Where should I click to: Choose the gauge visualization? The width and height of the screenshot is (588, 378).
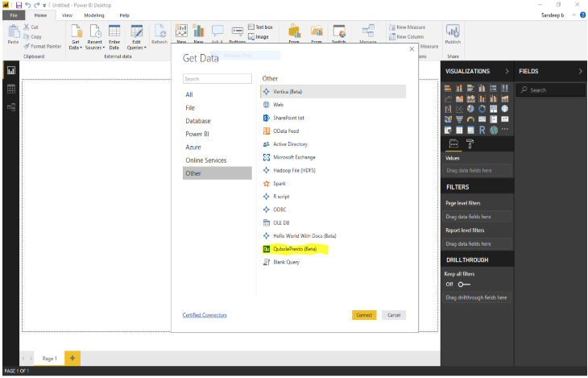tap(470, 119)
